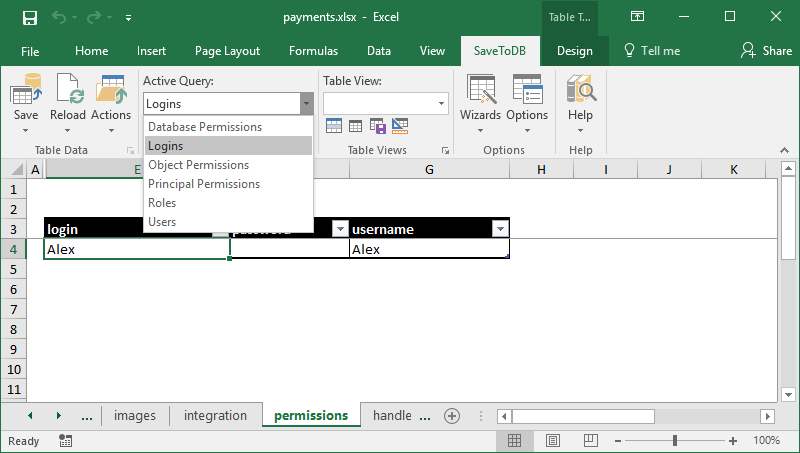This screenshot has width=800, height=453.
Task: Click the horizontal scrollbar thumb
Action: point(583,416)
